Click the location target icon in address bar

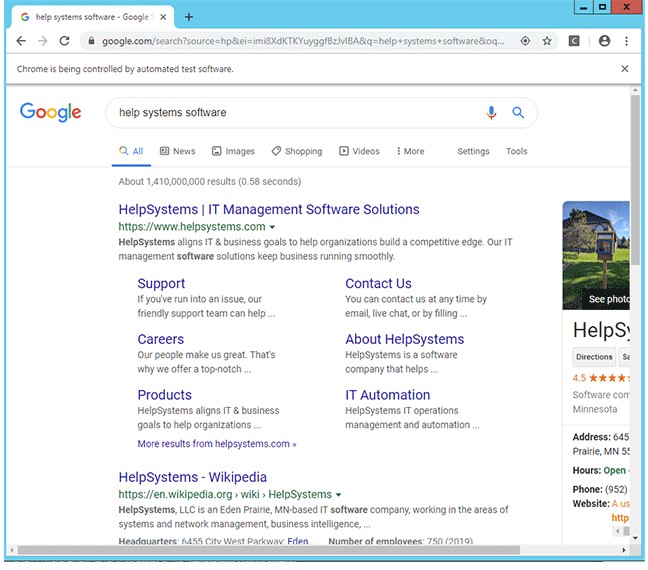pyautogui.click(x=525, y=41)
